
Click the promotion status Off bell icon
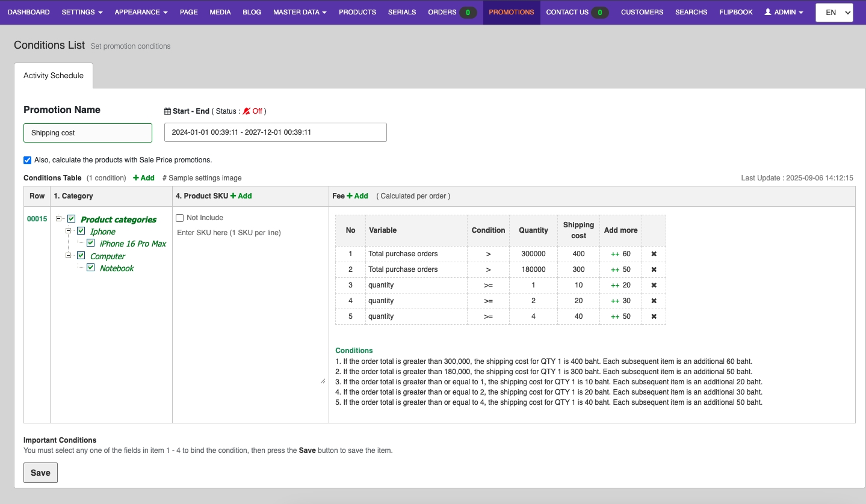[247, 111]
